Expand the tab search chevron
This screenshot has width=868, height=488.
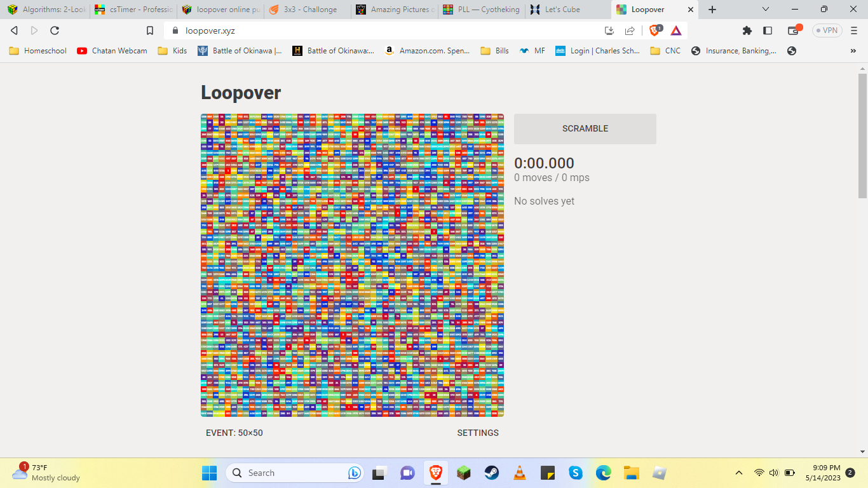click(x=766, y=10)
